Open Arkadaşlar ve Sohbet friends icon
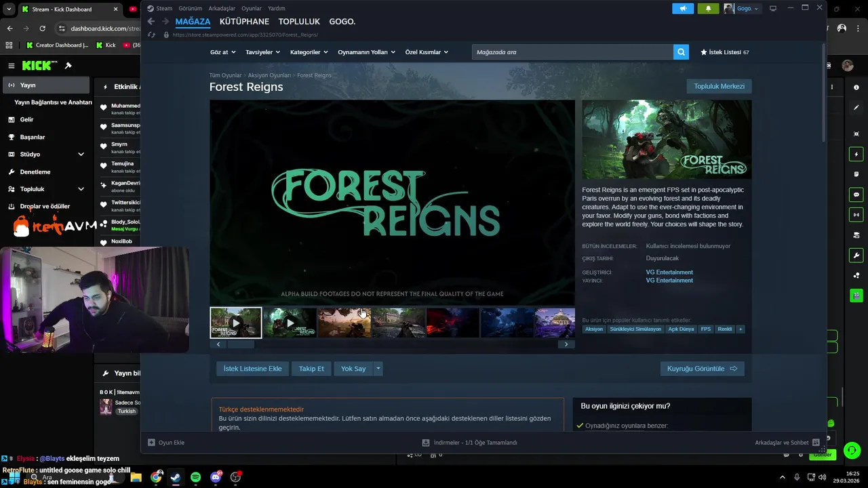Screen dimensions: 868x488 pos(816,443)
